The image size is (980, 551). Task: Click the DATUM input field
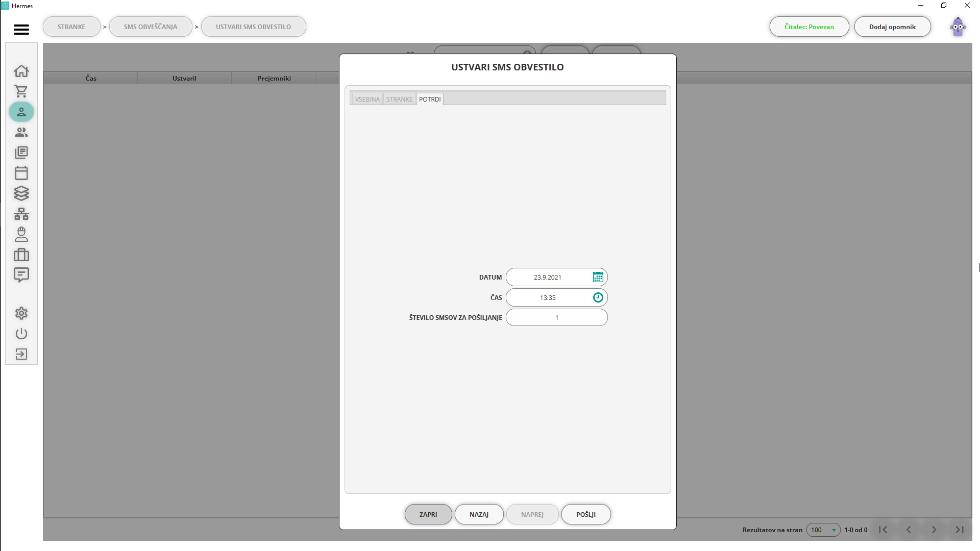[557, 277]
